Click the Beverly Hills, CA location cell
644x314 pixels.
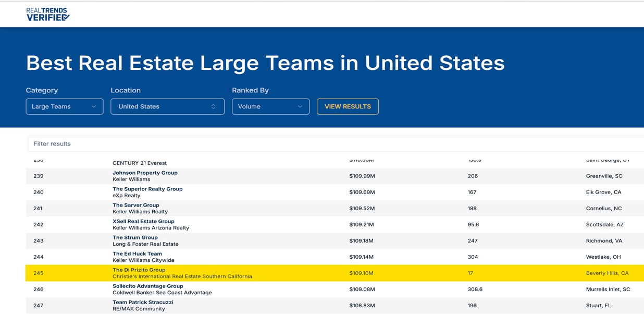point(607,273)
